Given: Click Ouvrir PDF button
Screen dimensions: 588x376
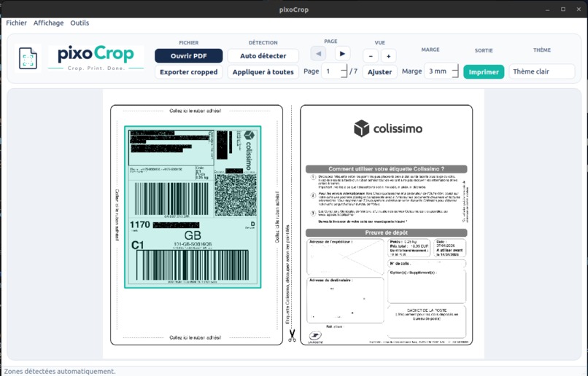Looking at the screenshot, I should (x=189, y=56).
